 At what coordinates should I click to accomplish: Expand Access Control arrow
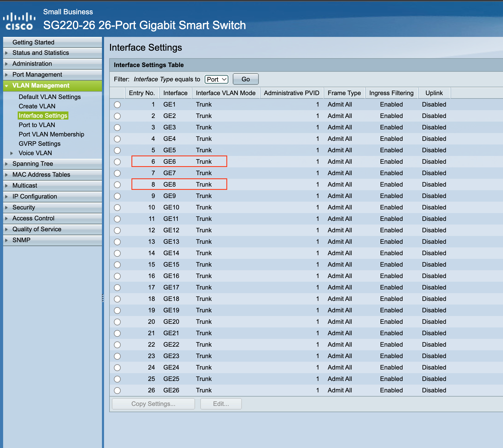(7, 219)
